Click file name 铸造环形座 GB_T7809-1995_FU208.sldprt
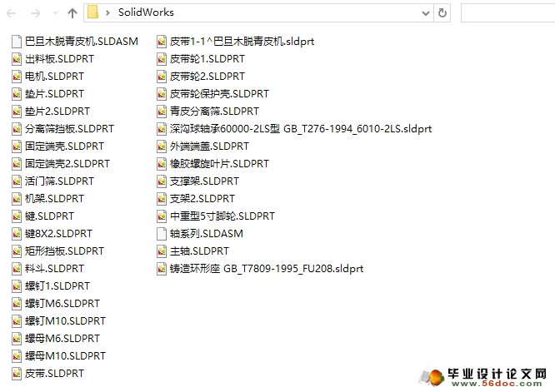 click(x=267, y=269)
